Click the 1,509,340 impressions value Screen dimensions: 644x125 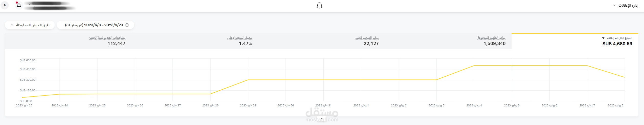click(x=494, y=44)
